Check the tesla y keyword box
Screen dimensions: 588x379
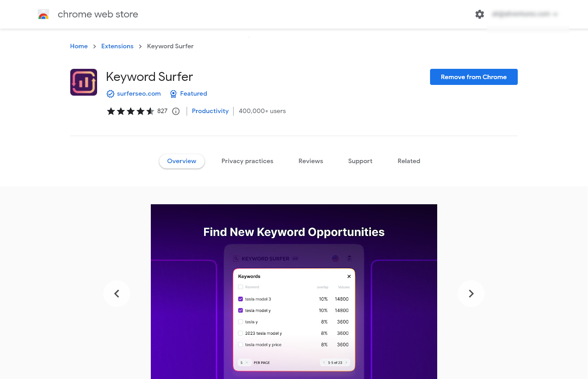click(241, 321)
